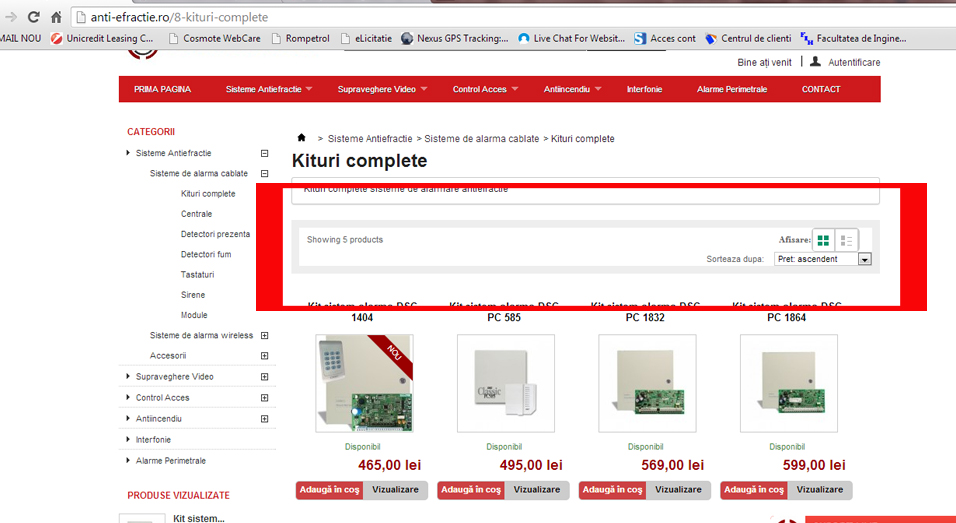956x523 pixels.
Task: Expand Antiincendiu category in sidebar
Action: [265, 419]
